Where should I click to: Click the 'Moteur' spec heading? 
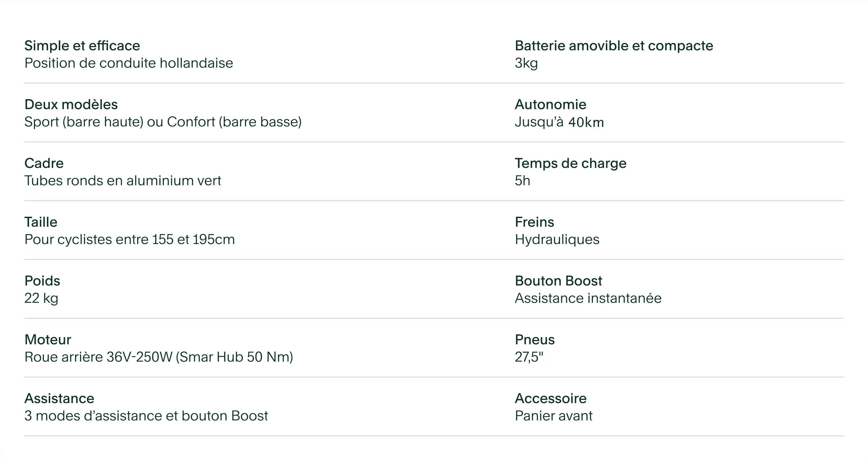pyautogui.click(x=48, y=340)
